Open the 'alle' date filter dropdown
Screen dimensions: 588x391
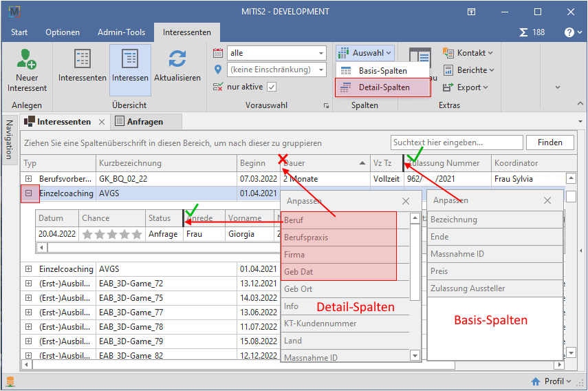tap(321, 53)
